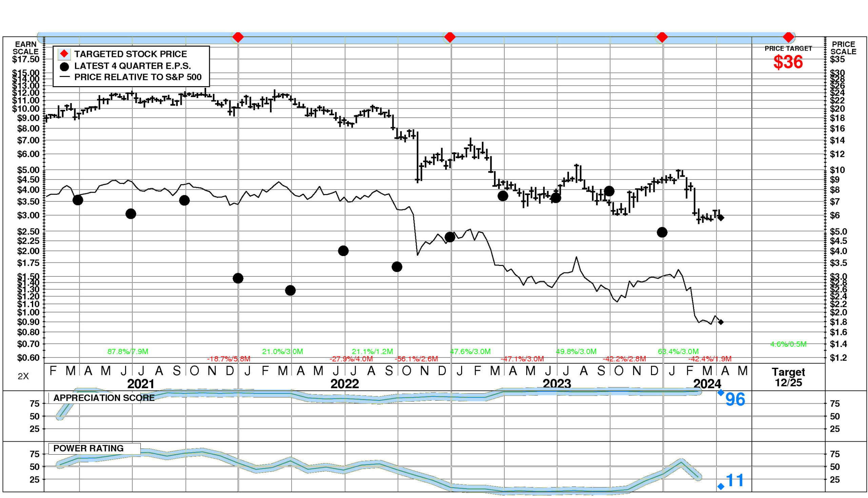This screenshot has width=868, height=498.
Task: Click the black circle E.P.S. legend icon
Action: tap(64, 66)
